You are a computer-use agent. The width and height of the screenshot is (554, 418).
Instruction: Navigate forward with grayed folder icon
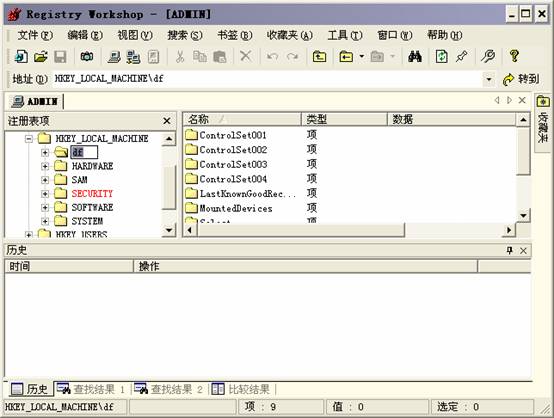pyautogui.click(x=377, y=57)
